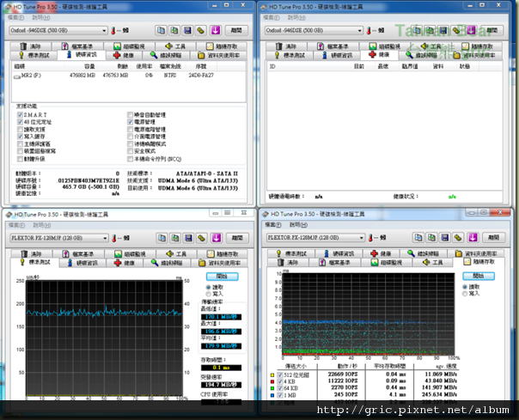This screenshot has width=519, height=420.
Task: Open 檔案(F) menu in disk info window
Action: [x=14, y=16]
